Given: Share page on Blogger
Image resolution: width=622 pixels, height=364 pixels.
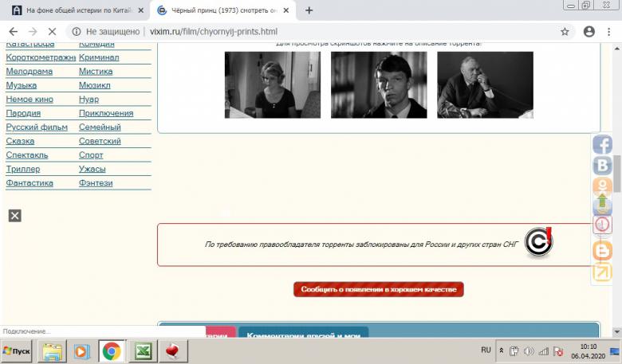Looking at the screenshot, I should click(602, 251).
